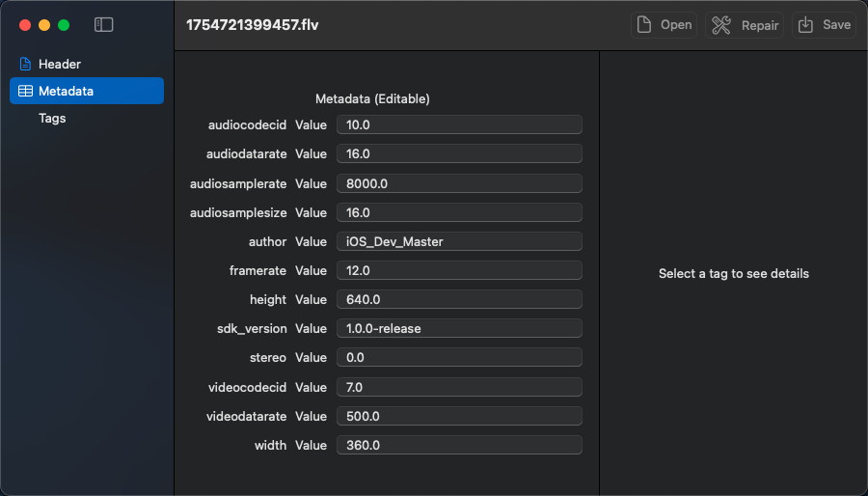Click the 'author' label
Viewport: 868px width, 496px height.
(x=267, y=242)
